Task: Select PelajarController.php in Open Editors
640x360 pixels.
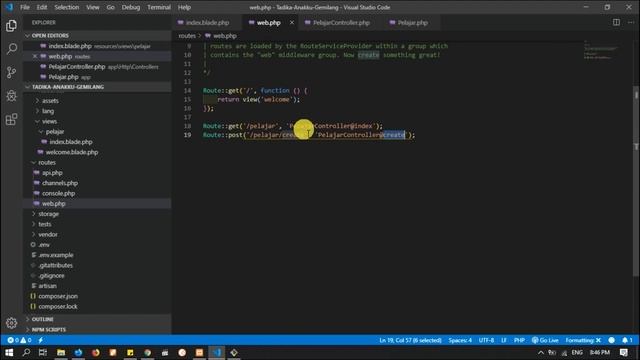Action: (97, 67)
